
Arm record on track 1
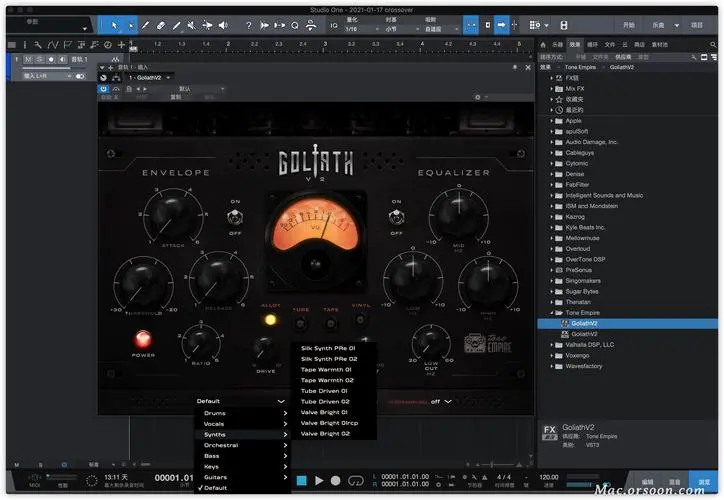pos(51,60)
